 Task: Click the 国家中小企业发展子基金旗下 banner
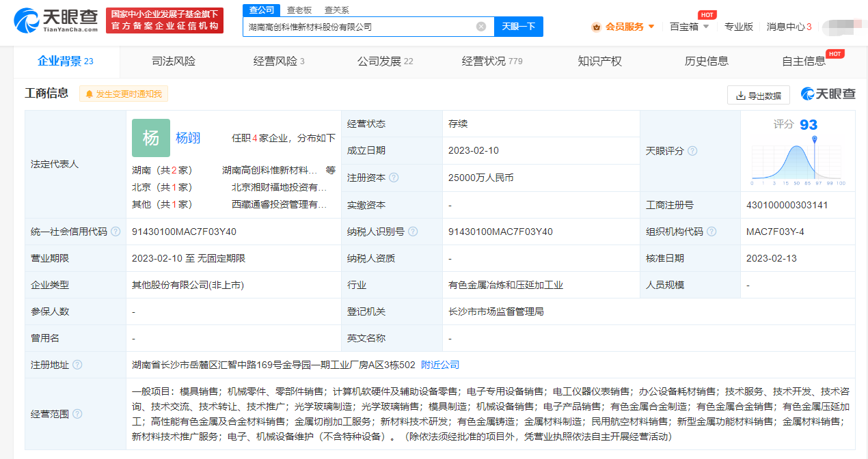tap(165, 20)
